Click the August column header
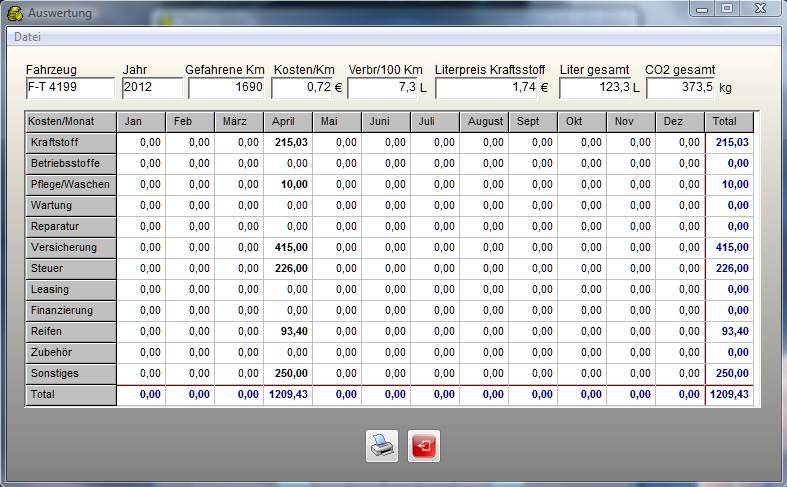787x487 pixels. [484, 122]
